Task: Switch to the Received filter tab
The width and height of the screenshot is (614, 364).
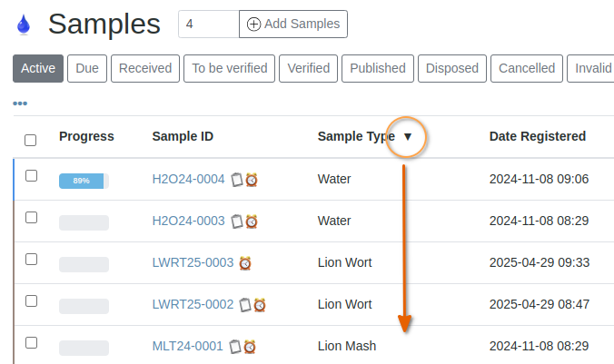Action: [x=145, y=68]
